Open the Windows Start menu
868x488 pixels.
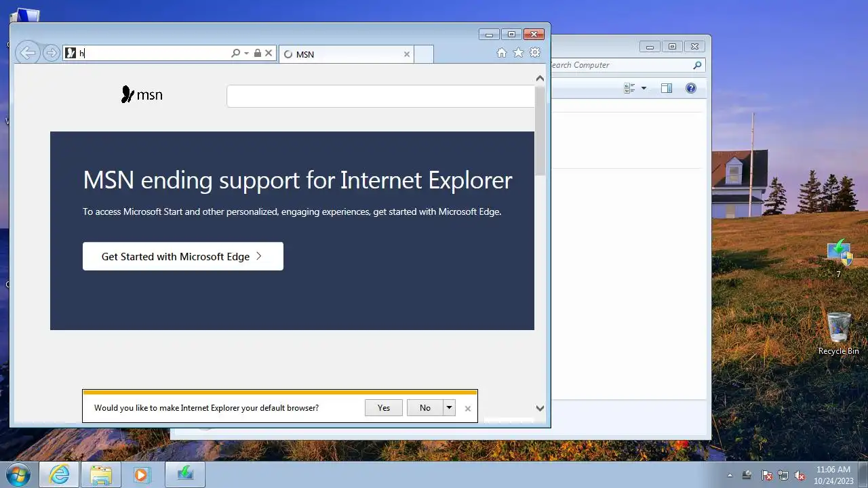[x=18, y=474]
